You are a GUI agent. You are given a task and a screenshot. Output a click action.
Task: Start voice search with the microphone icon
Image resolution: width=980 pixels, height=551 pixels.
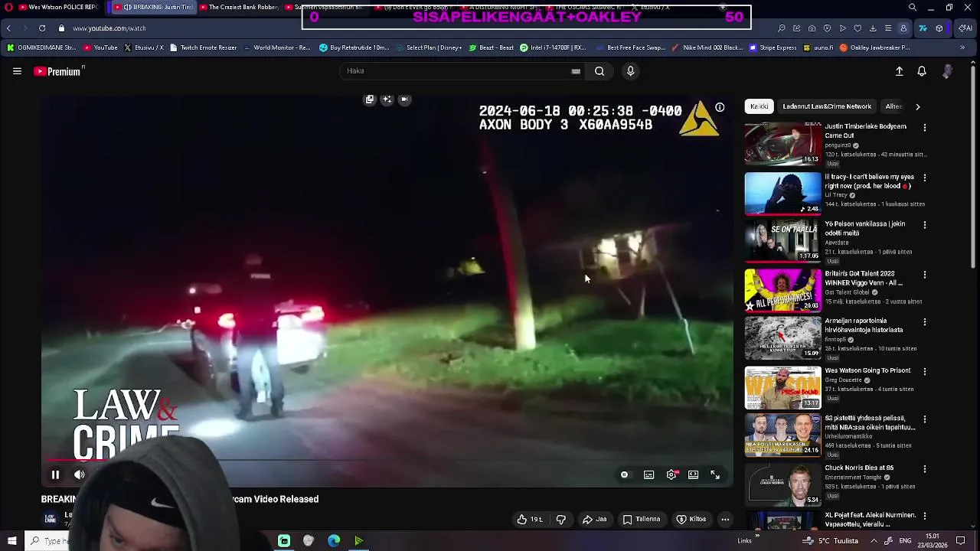coord(630,71)
